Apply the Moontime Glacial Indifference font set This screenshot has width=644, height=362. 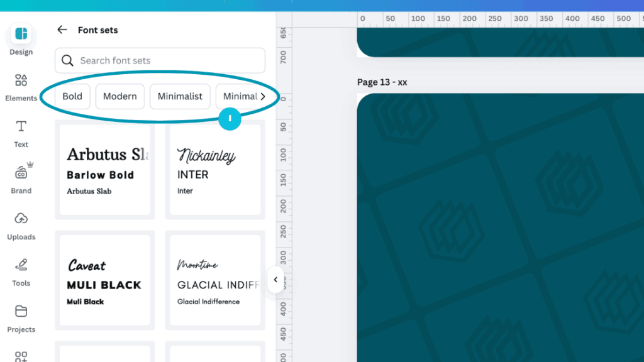point(214,281)
